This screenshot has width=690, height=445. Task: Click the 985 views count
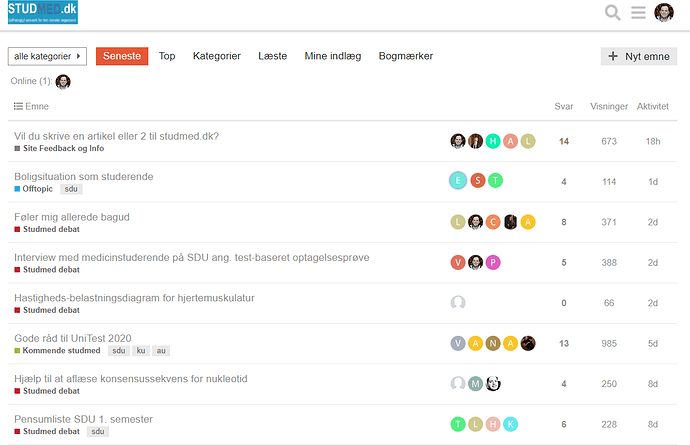click(x=609, y=343)
